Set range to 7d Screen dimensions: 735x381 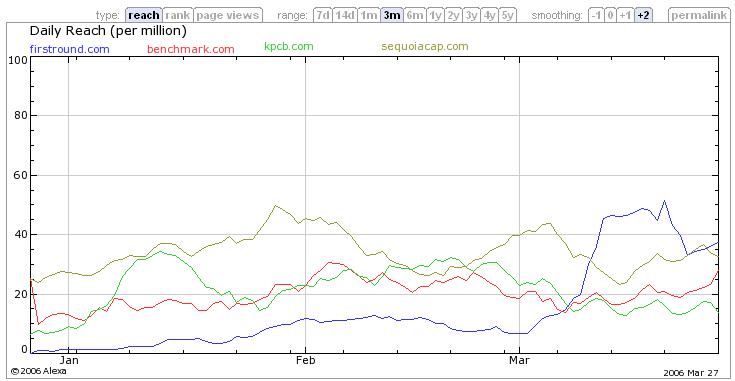point(323,15)
